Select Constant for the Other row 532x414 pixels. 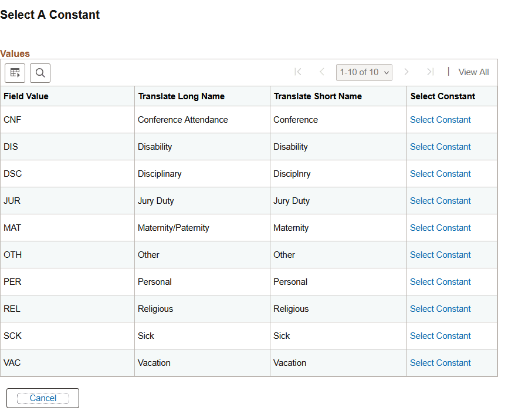[x=440, y=254]
